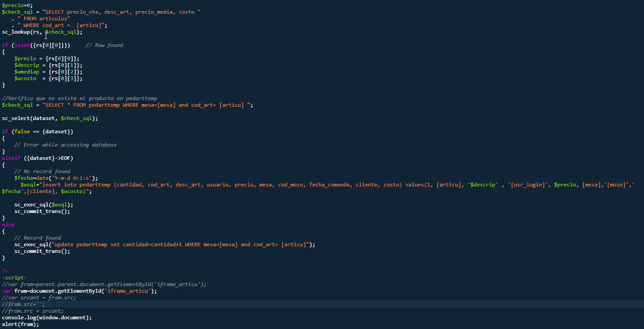The height and width of the screenshot is (329, 644).
Task: Click the insert into pedarttemp statement
Action: [187, 184]
